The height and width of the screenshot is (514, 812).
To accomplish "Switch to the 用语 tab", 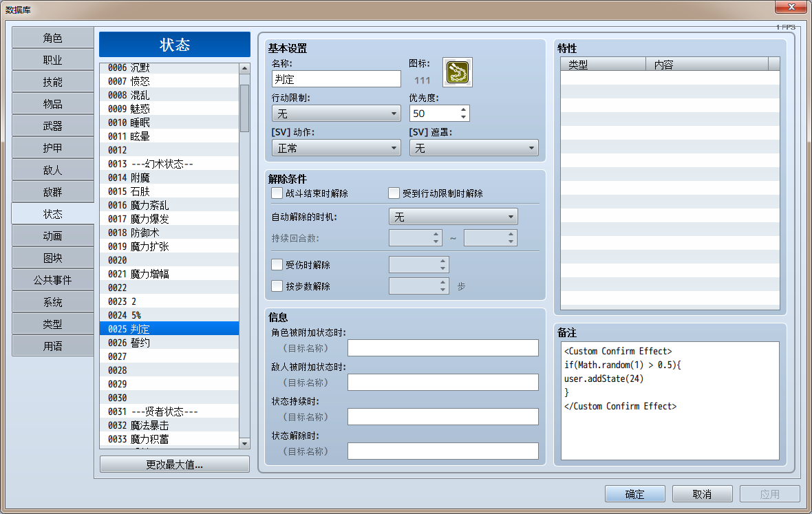I will [53, 346].
